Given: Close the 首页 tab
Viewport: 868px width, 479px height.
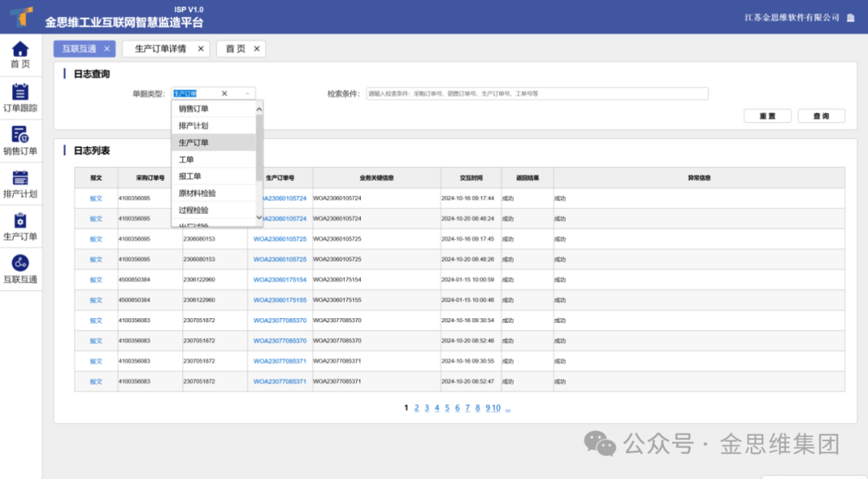Looking at the screenshot, I should [x=257, y=49].
